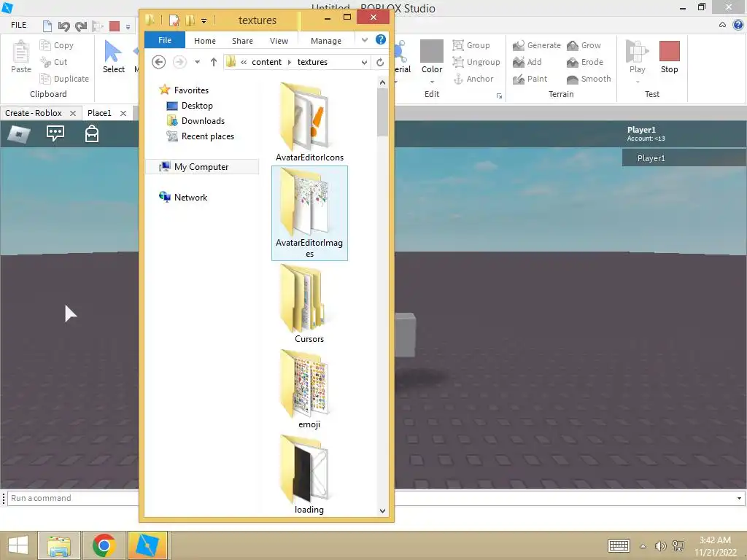Viewport: 747px width, 560px height.
Task: Click the Smooth terrain tool
Action: pyautogui.click(x=589, y=79)
